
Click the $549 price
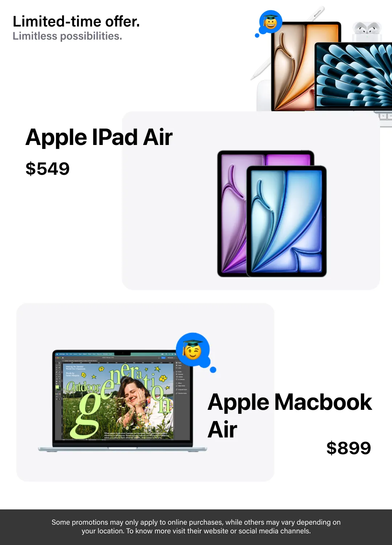coord(48,169)
